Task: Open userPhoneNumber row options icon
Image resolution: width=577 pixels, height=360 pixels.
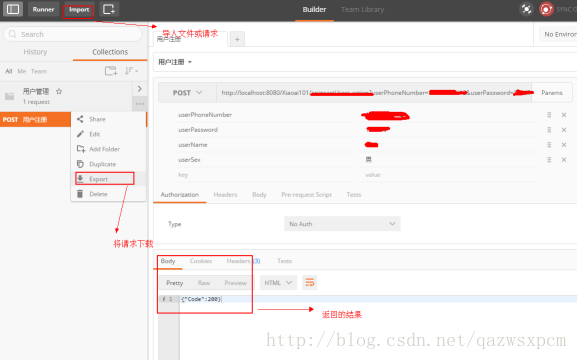Action: coord(549,115)
